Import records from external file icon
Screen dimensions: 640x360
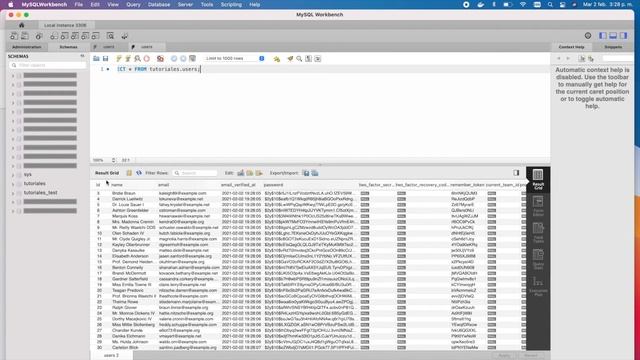[x=315, y=173]
